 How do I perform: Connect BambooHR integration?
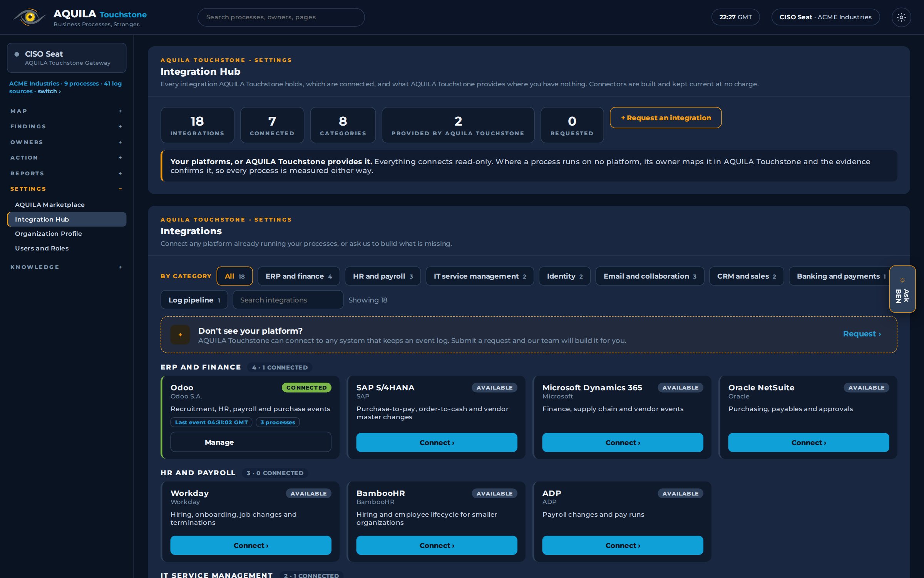(x=437, y=545)
